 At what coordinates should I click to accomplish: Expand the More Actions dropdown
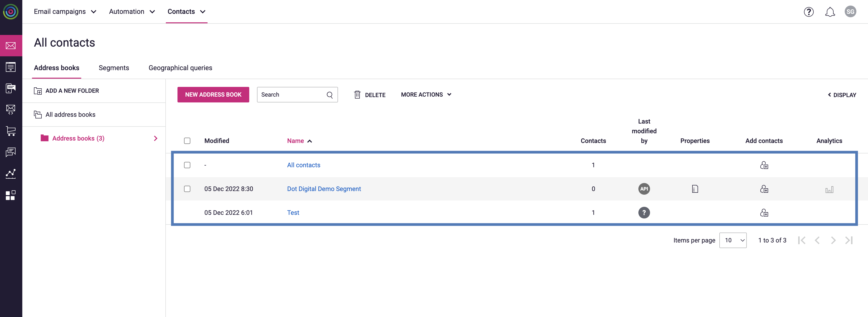pos(426,95)
